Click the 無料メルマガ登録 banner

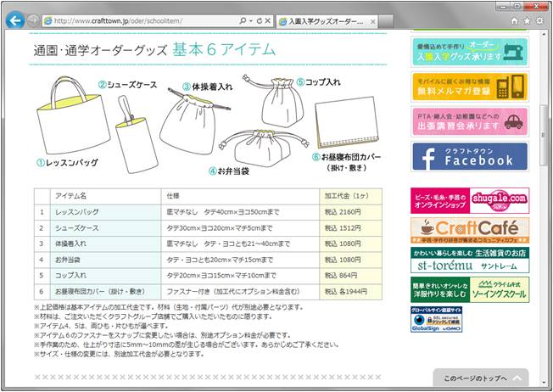pos(470,86)
